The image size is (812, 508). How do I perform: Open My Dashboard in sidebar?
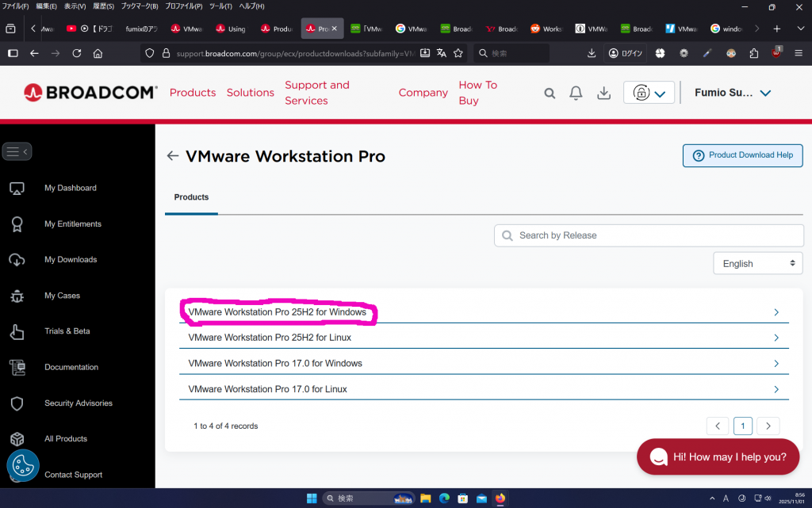[70, 188]
